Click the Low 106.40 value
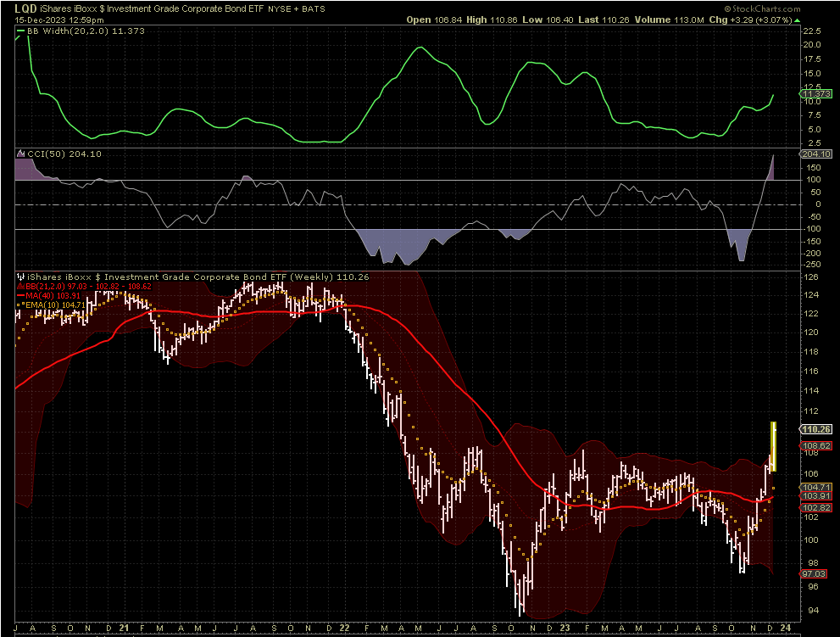 [548, 20]
